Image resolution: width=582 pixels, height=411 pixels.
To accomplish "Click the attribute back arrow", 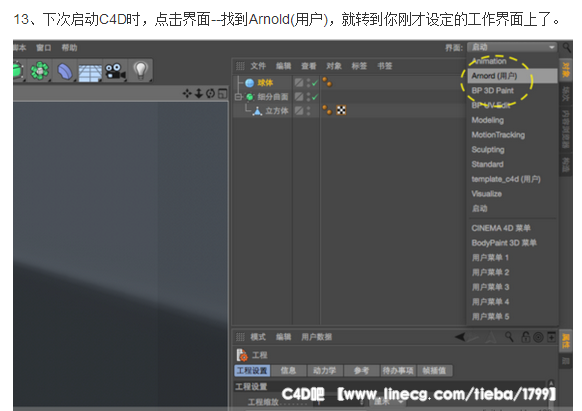I will pos(460,337).
